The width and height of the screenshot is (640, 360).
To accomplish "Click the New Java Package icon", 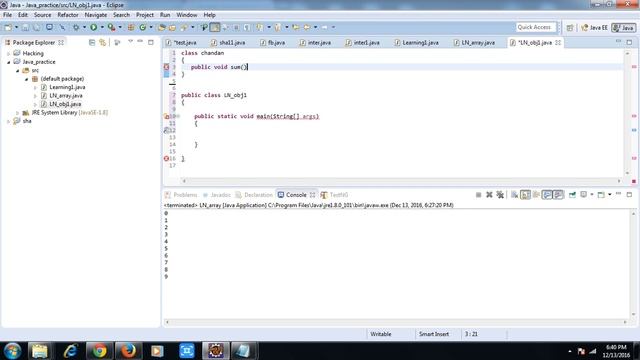I will [x=131, y=27].
